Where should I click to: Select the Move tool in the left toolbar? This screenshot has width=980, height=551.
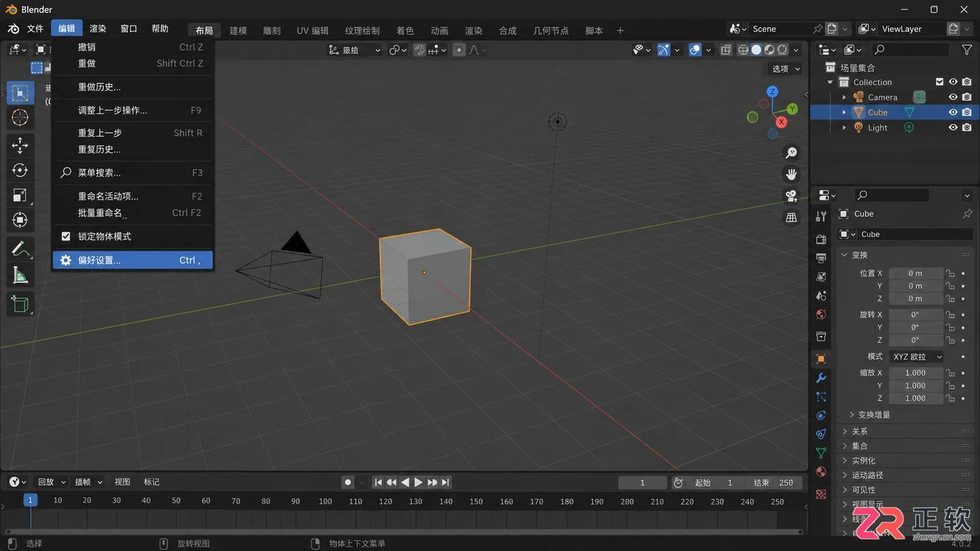pos(20,145)
